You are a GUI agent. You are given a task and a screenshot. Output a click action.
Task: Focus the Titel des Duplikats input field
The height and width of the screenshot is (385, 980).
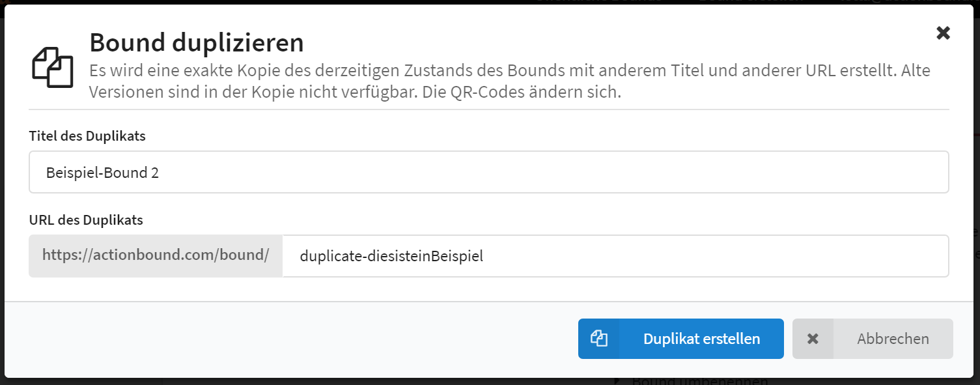click(488, 173)
